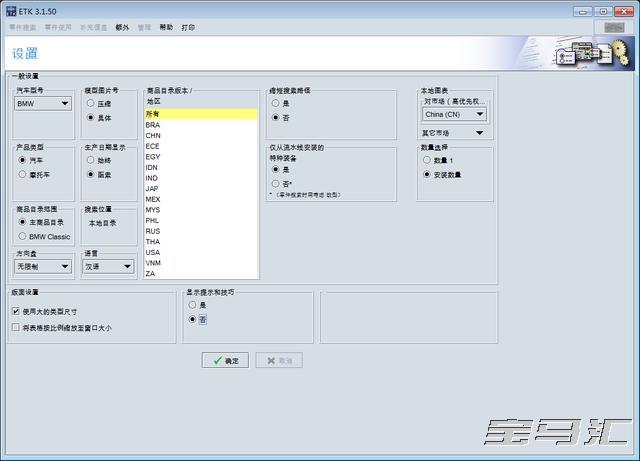Viewport: 640px width, 461px height.
Task: Select BRA in region list
Action: click(201, 125)
